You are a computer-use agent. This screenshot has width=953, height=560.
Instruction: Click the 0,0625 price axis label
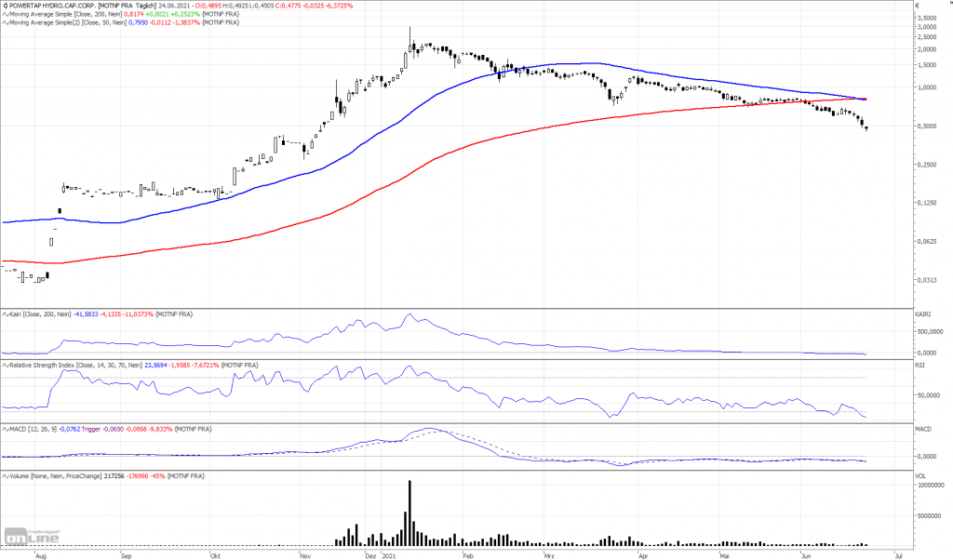[x=927, y=242]
